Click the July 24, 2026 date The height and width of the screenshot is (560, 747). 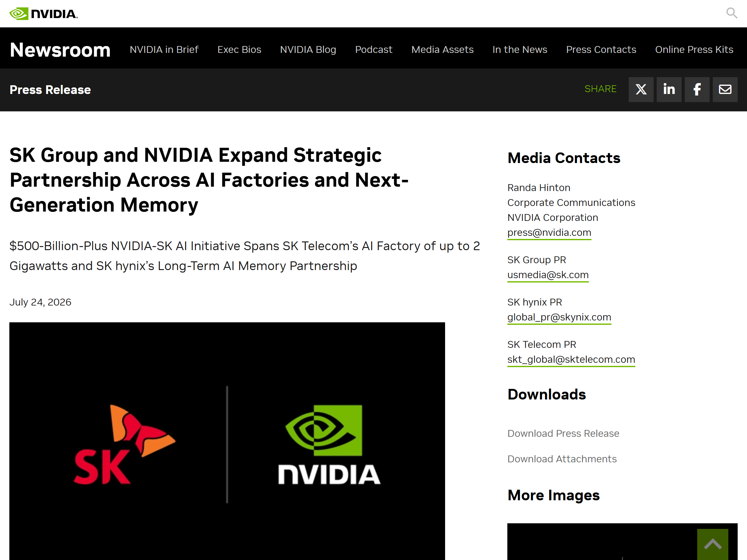40,302
